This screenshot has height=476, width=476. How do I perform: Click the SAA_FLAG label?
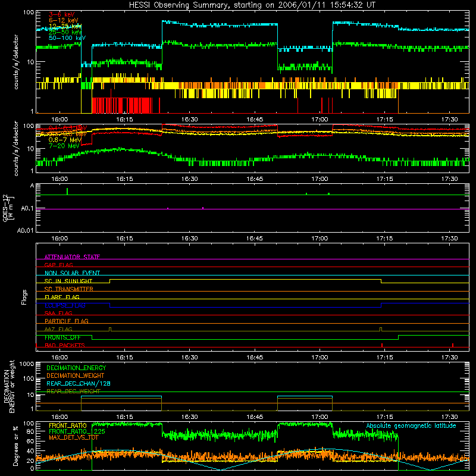pyautogui.click(x=58, y=313)
